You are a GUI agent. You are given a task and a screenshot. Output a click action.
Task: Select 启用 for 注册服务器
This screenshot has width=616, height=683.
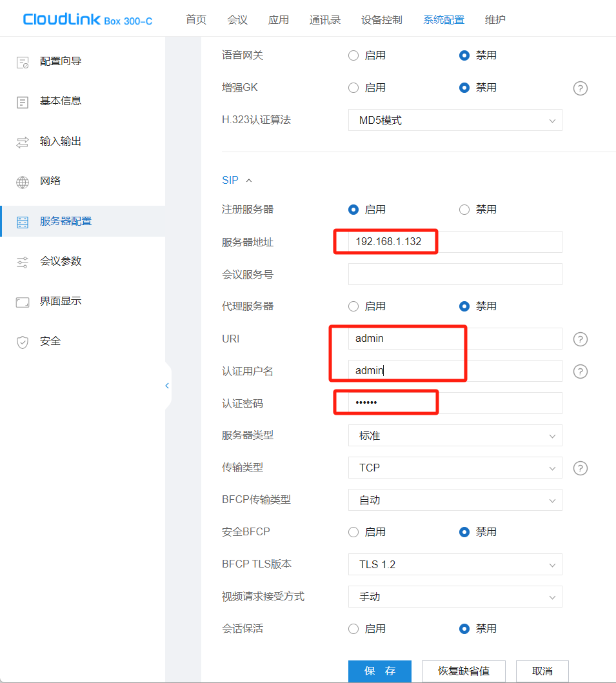(353, 210)
